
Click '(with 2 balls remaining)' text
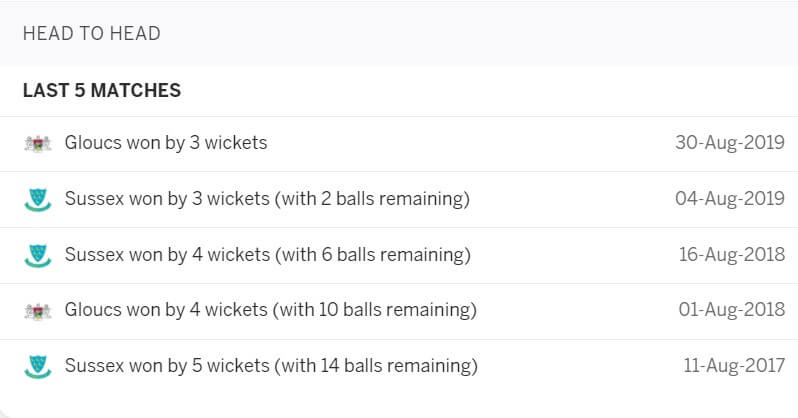tap(373, 199)
